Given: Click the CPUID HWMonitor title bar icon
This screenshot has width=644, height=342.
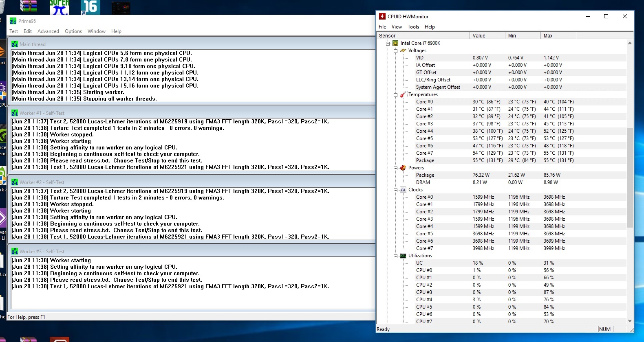Looking at the screenshot, I should pyautogui.click(x=382, y=16).
